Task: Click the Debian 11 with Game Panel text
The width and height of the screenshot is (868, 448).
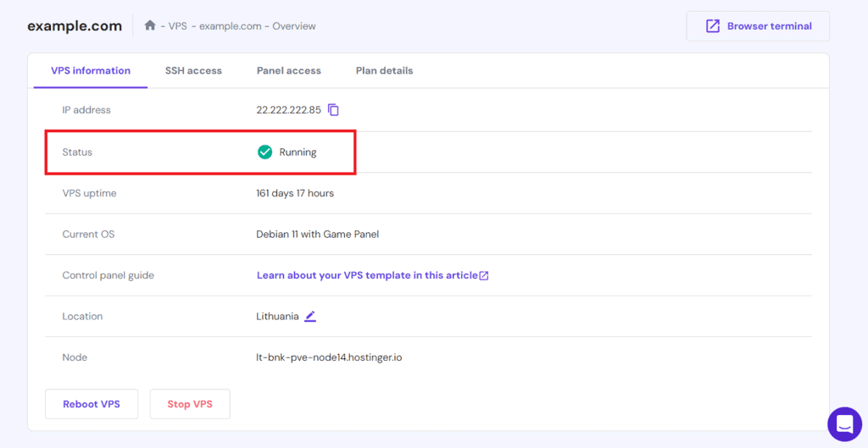Action: (x=317, y=234)
